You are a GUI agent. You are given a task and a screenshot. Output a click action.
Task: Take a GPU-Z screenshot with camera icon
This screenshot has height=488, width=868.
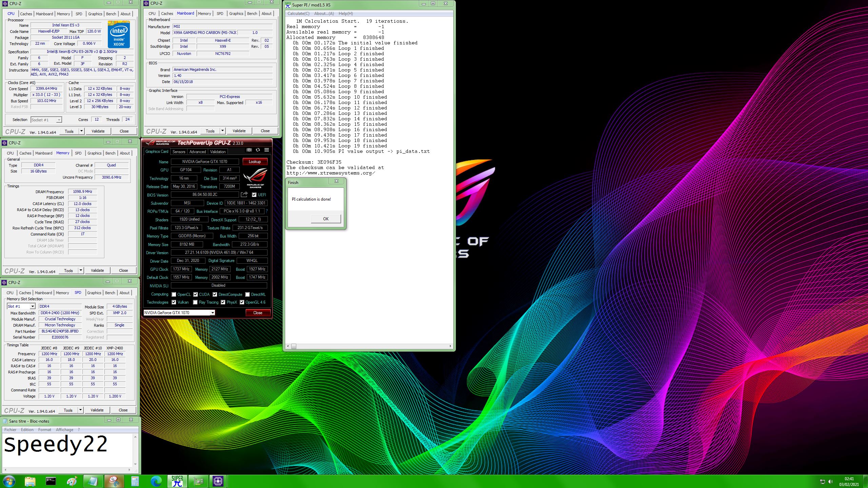pyautogui.click(x=249, y=150)
